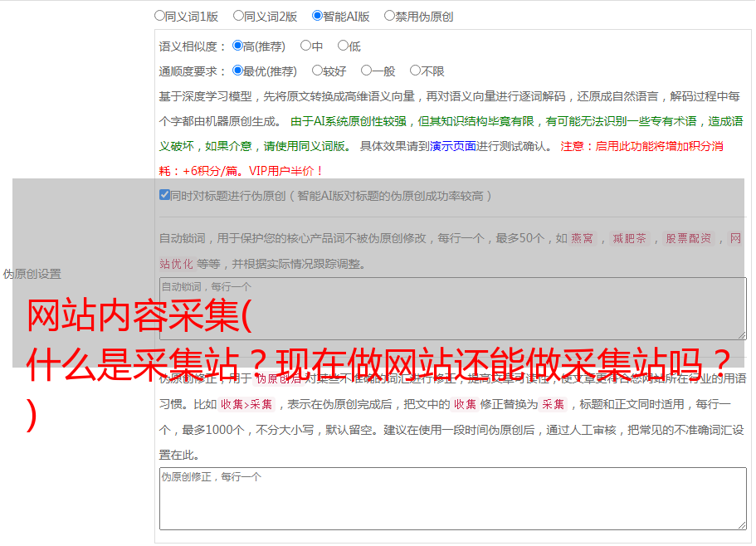This screenshot has height=546, width=756.
Task: Set 语义相似度 to 中
Action: coord(305,46)
